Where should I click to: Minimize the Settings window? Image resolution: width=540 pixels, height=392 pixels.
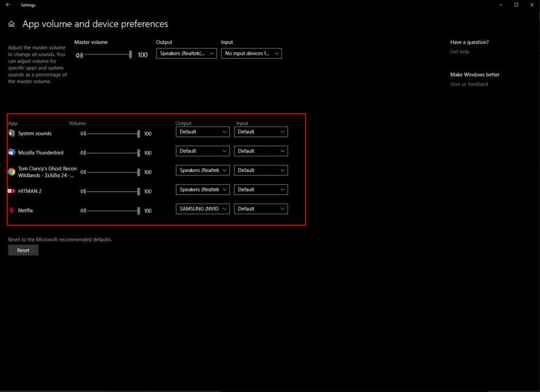(501, 5)
